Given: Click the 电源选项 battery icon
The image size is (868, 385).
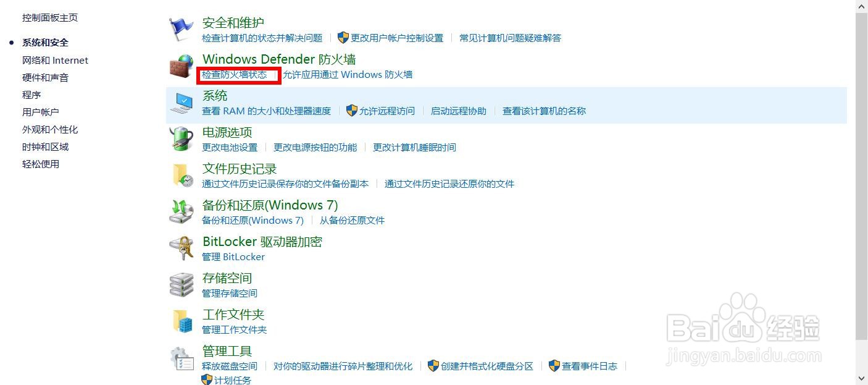Looking at the screenshot, I should pyautogui.click(x=182, y=138).
